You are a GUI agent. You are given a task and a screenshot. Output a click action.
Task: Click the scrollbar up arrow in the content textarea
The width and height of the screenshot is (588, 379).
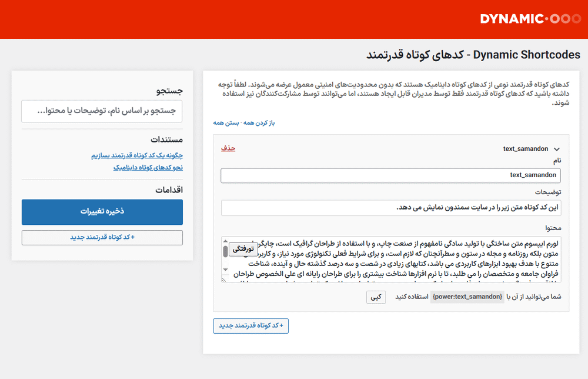(x=225, y=241)
